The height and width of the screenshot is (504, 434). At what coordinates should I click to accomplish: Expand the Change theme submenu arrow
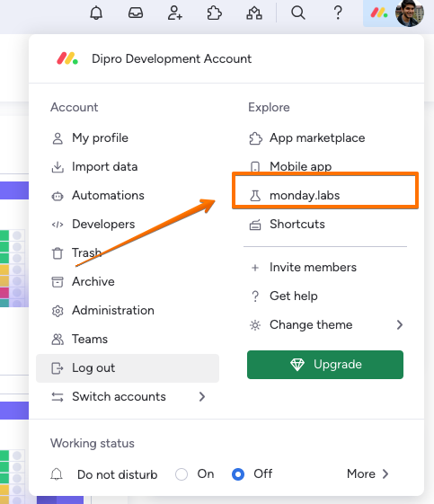400,324
